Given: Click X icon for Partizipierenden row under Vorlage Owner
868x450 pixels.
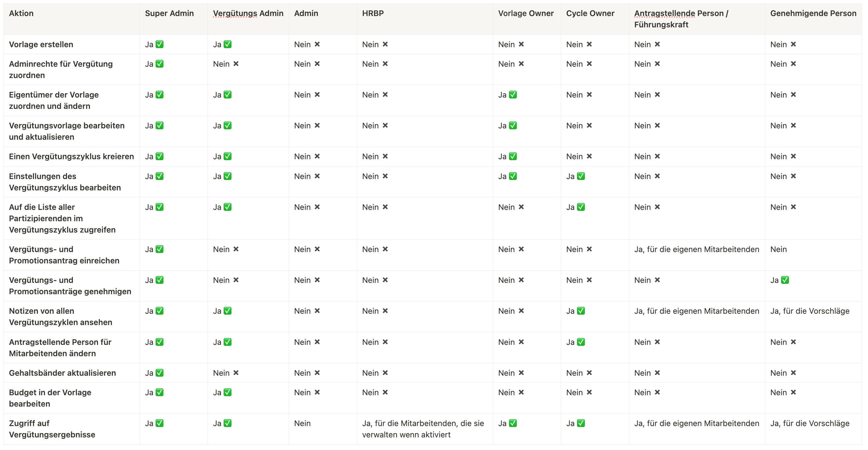Looking at the screenshot, I should coord(521,207).
